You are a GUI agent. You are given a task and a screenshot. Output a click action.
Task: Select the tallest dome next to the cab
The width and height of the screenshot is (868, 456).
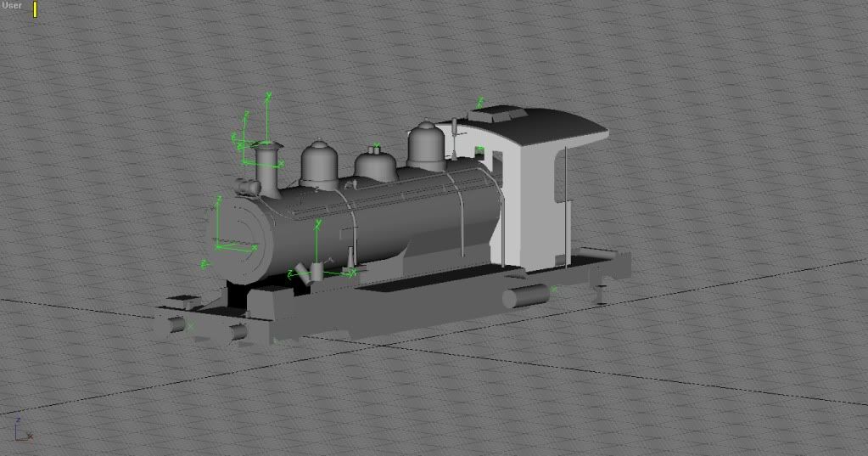(x=426, y=146)
